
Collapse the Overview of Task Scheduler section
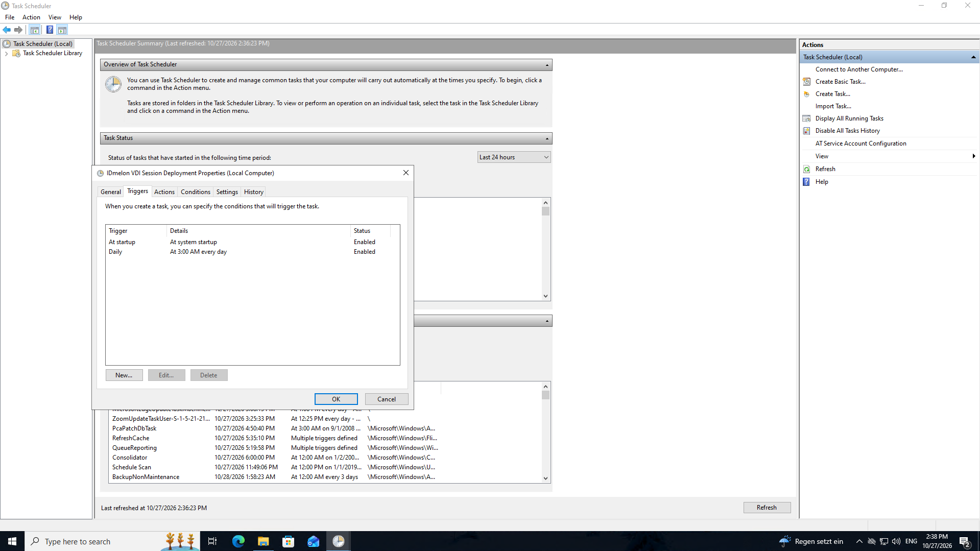[x=547, y=65]
